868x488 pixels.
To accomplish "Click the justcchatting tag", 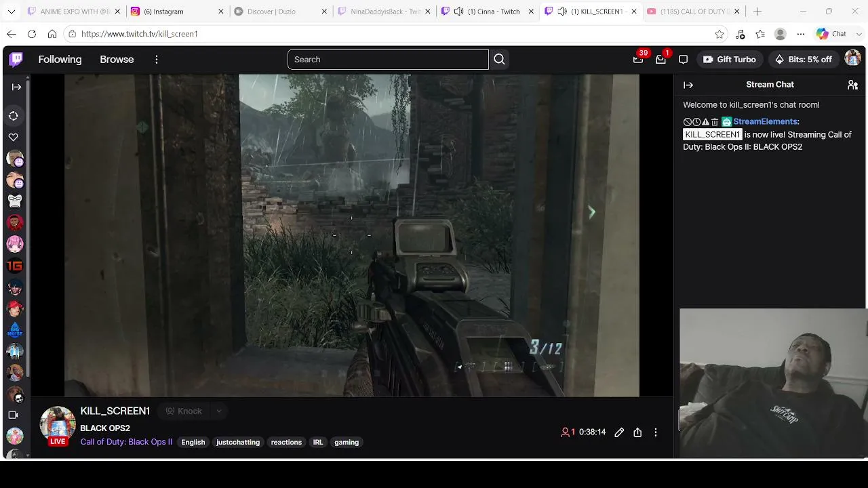I will point(238,443).
